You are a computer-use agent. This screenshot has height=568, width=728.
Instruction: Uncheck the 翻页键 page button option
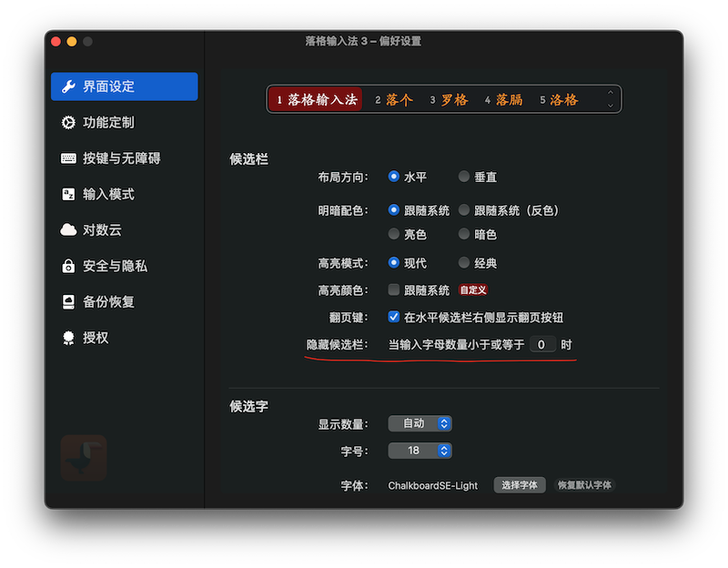click(x=395, y=318)
